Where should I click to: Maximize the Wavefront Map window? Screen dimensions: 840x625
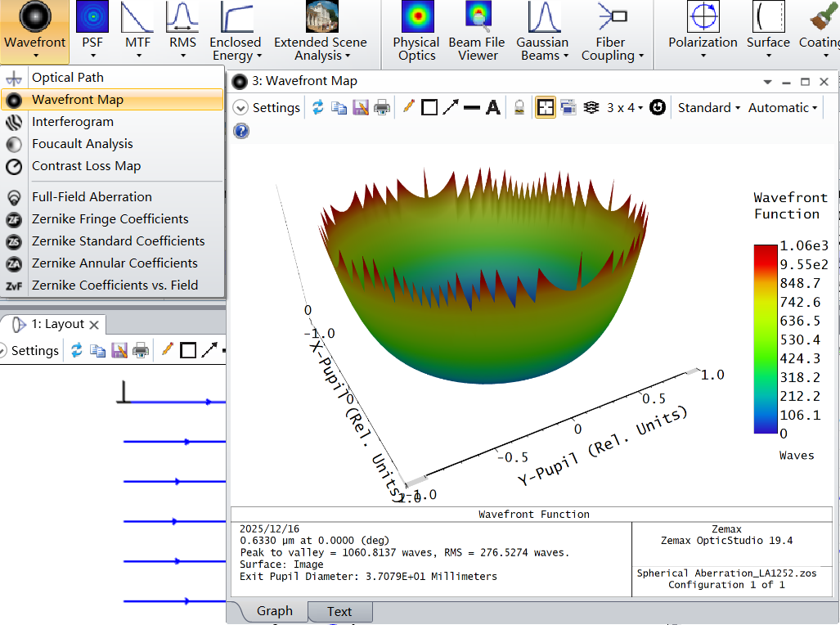click(x=805, y=82)
